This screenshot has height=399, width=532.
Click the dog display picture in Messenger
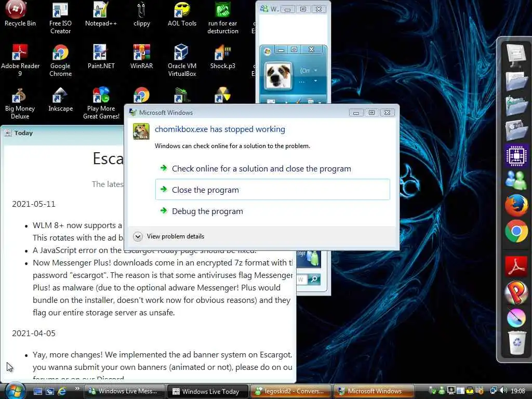(x=278, y=75)
